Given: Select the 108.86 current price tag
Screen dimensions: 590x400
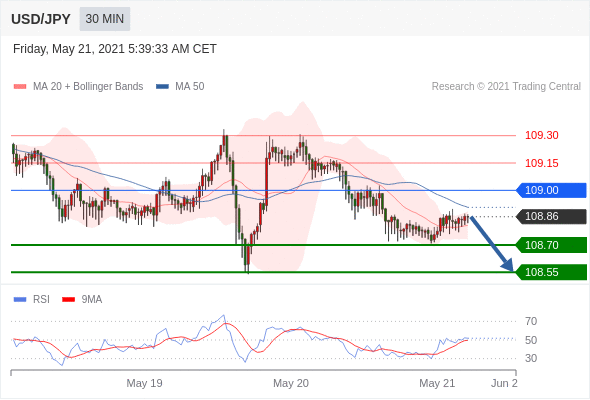Looking at the screenshot, I should (551, 216).
